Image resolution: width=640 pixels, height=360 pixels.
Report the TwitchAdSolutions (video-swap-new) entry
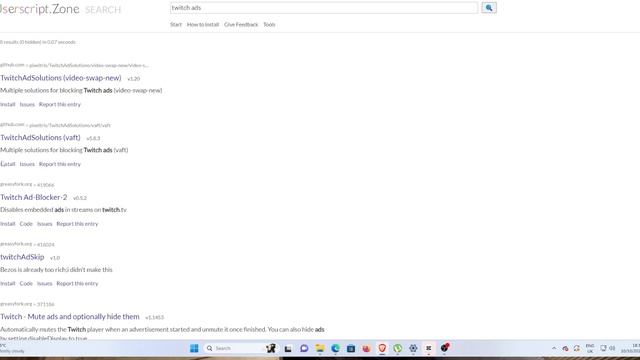tap(60, 104)
